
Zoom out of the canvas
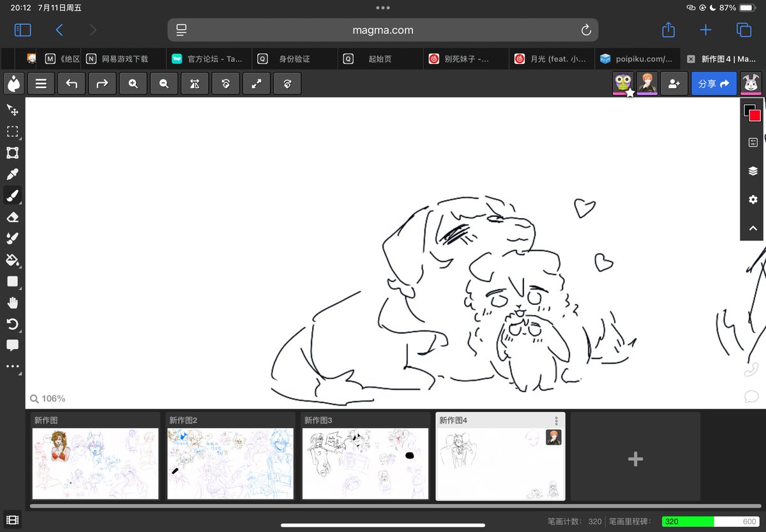pyautogui.click(x=164, y=84)
